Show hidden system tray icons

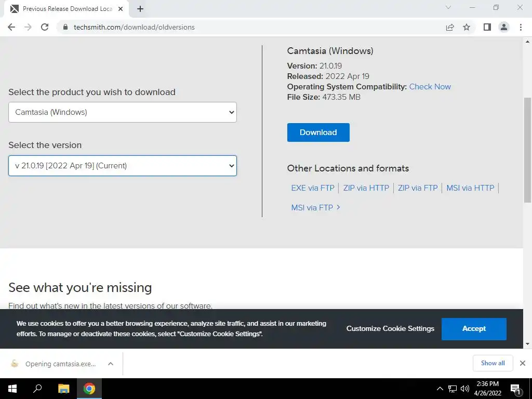[x=440, y=389]
